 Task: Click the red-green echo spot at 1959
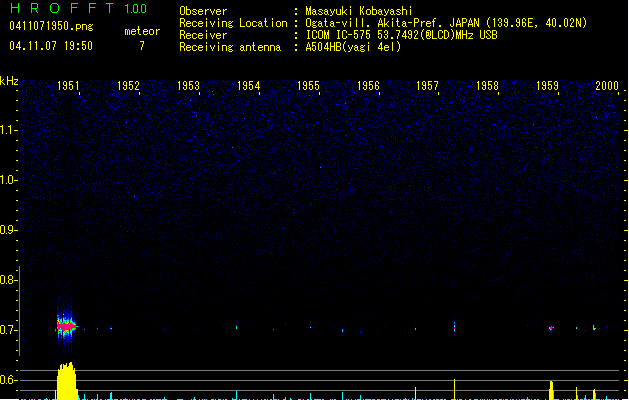[551, 328]
